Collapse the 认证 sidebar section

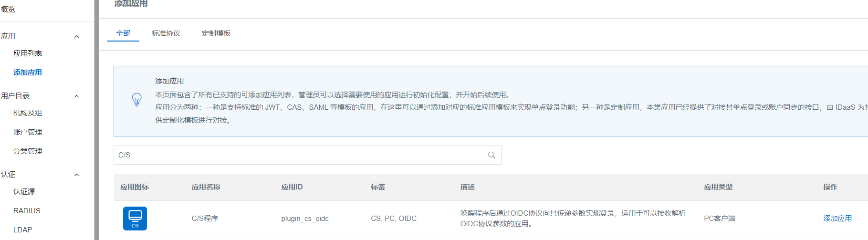[x=76, y=175]
